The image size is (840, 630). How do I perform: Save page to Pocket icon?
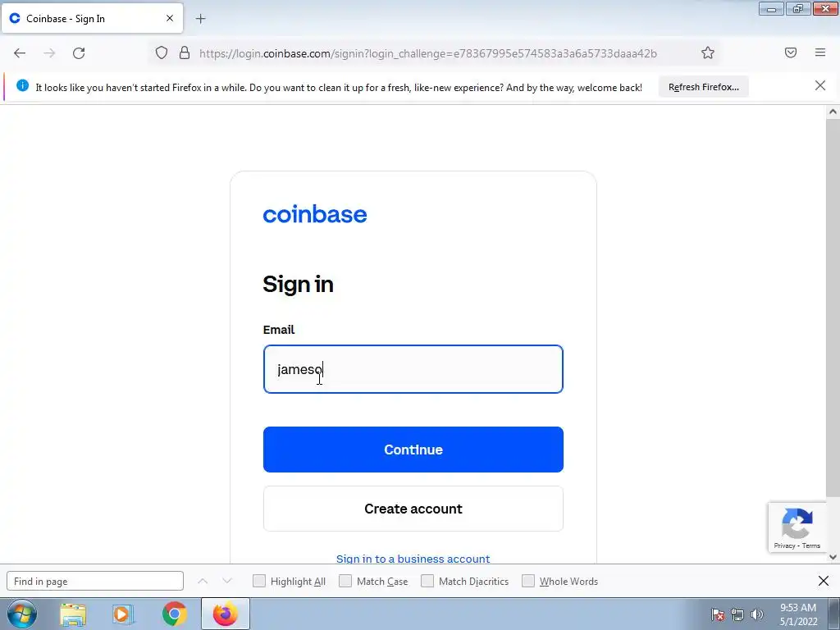click(x=791, y=52)
